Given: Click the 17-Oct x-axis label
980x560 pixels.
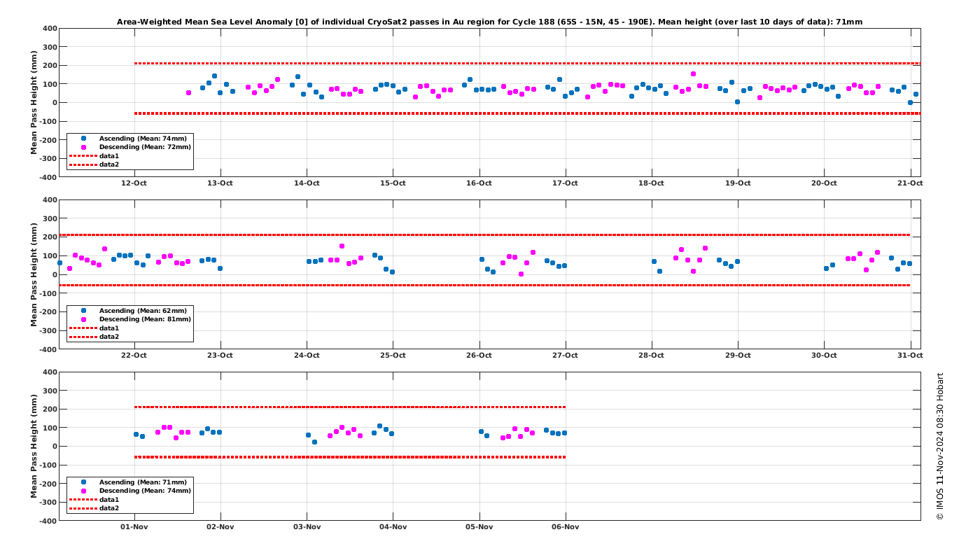Looking at the screenshot, I should [566, 183].
